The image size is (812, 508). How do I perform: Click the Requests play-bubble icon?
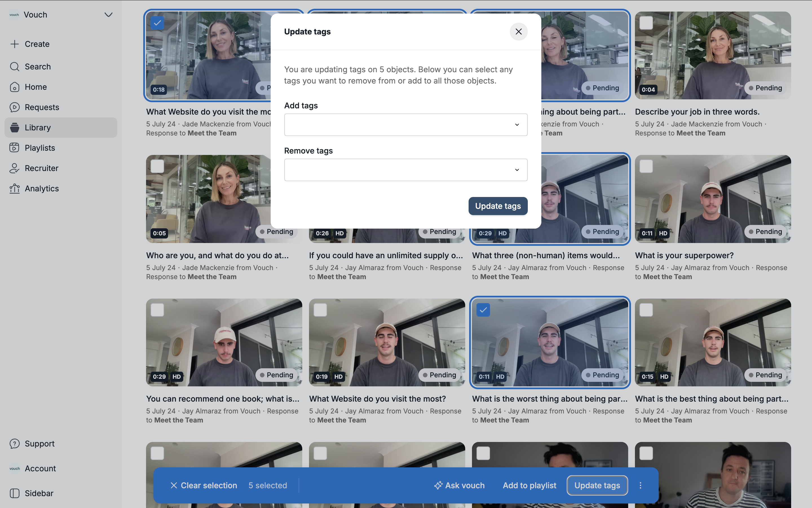(14, 107)
